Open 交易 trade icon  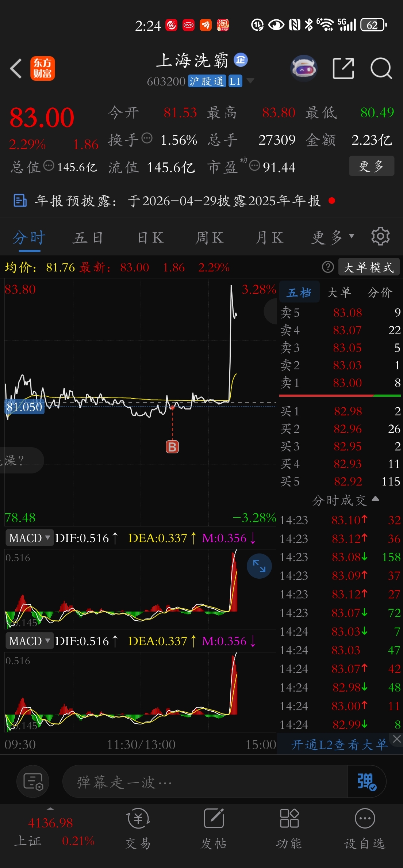pyautogui.click(x=138, y=828)
